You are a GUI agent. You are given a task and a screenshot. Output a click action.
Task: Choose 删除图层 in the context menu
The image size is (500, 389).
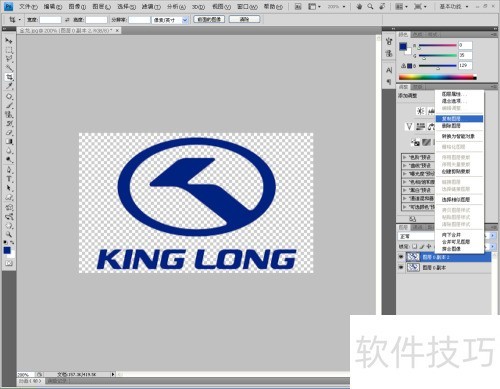tap(459, 126)
